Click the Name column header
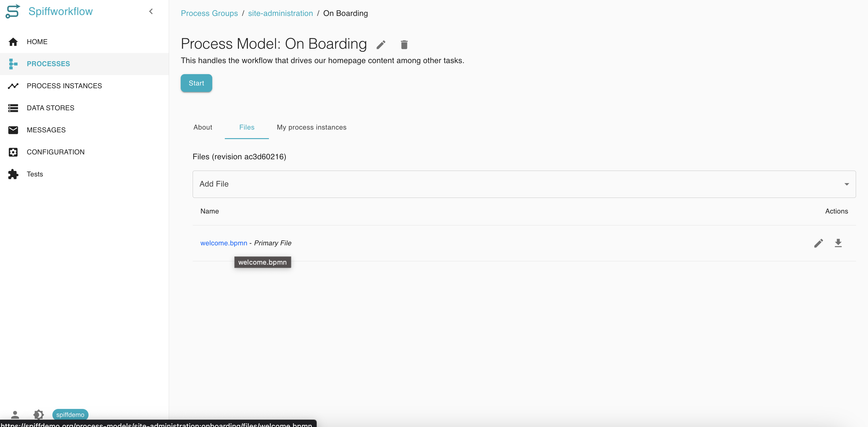The width and height of the screenshot is (868, 427). [209, 211]
